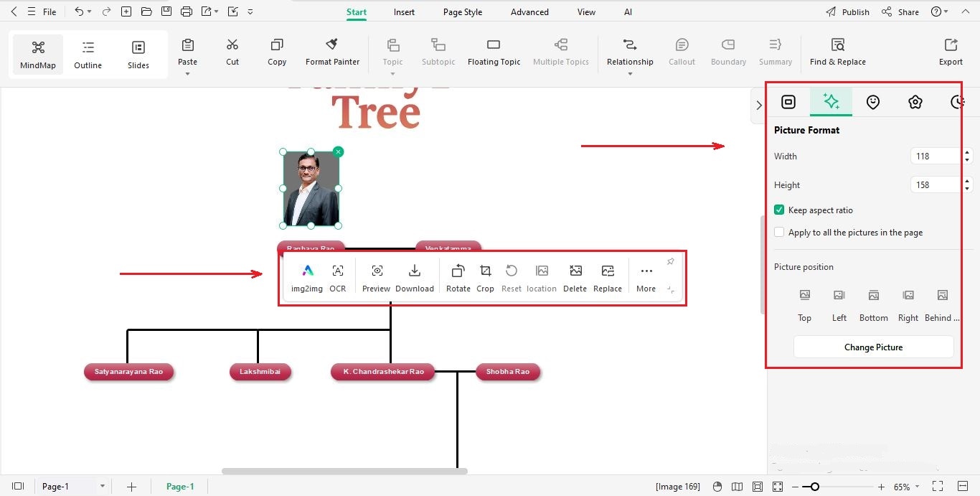Click the zoom slider handle

click(x=815, y=487)
